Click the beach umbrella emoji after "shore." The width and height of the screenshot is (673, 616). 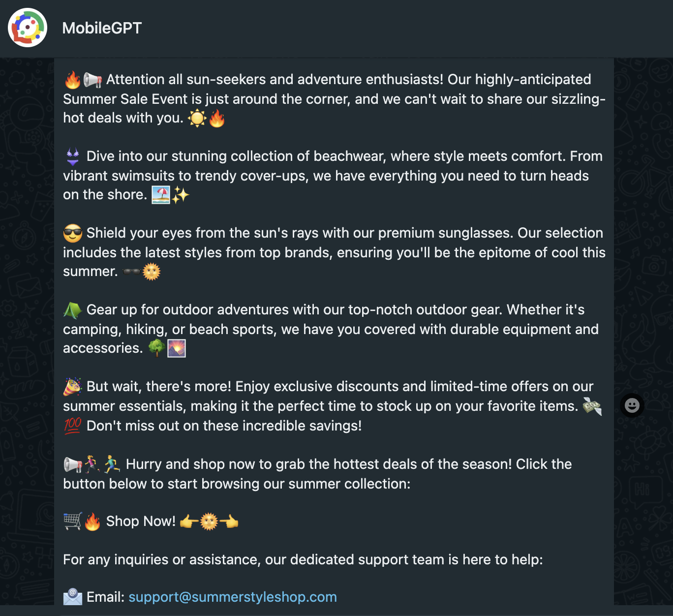[160, 195]
